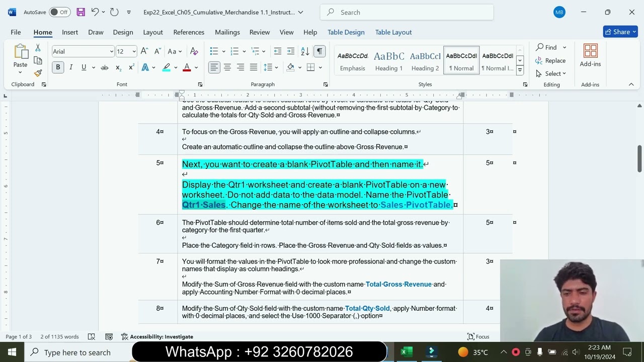Open the font size dropdown
Screen dimensions: 644x362
click(133, 51)
